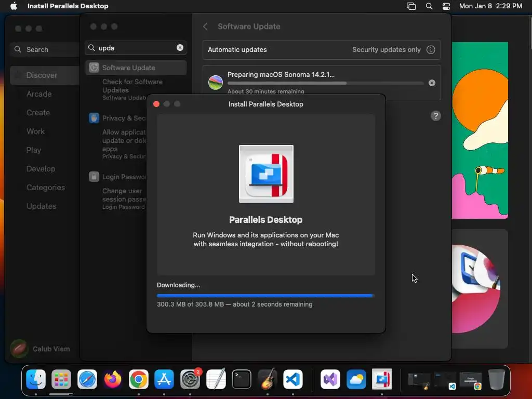
Task: Open Control Center in menu bar
Action: (x=446, y=6)
